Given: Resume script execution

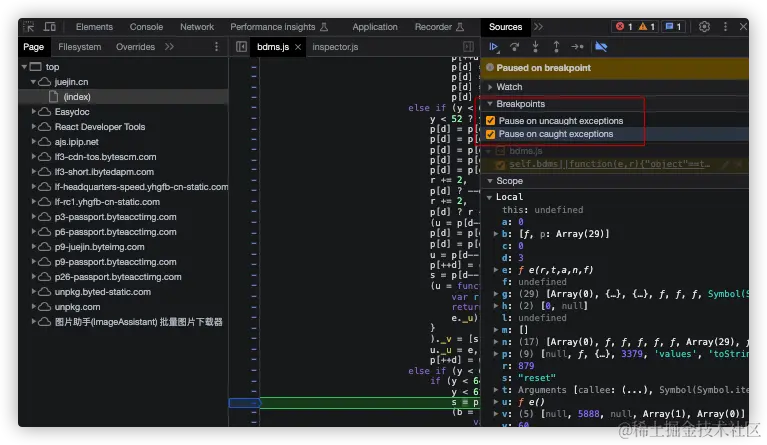Looking at the screenshot, I should 494,47.
